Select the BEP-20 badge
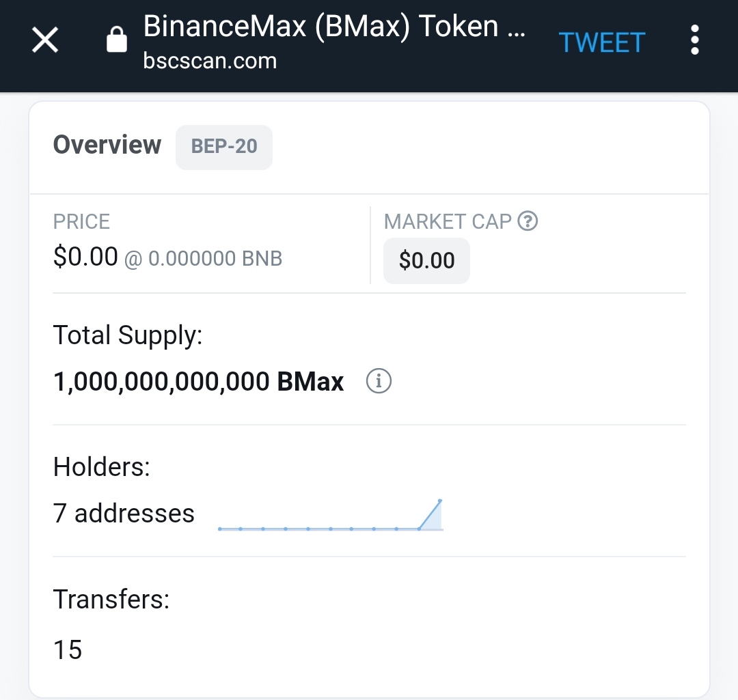738x700 pixels. coord(224,147)
